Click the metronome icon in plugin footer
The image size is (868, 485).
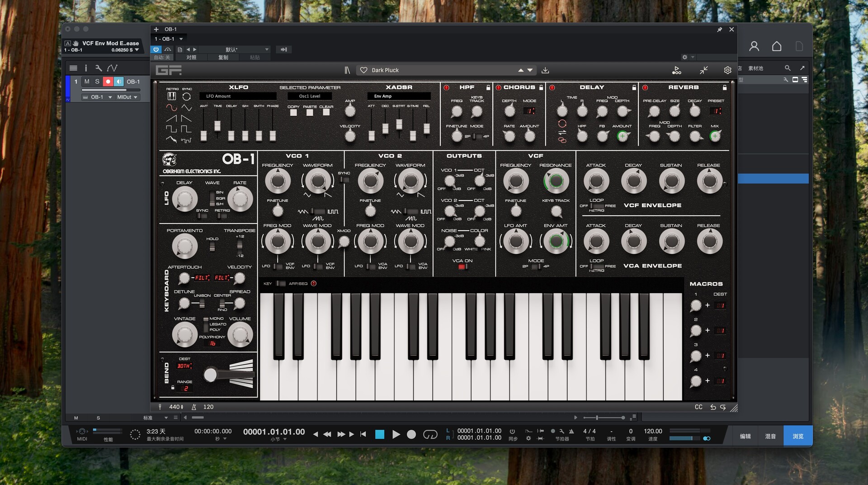tap(194, 407)
